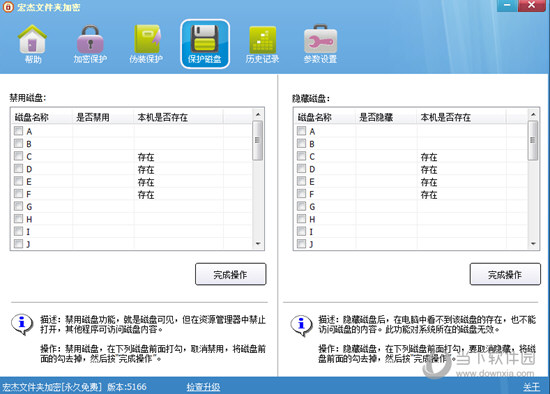Screen dimensions: 550x394
Task: Open the 检查升级 link
Action: [203, 387]
